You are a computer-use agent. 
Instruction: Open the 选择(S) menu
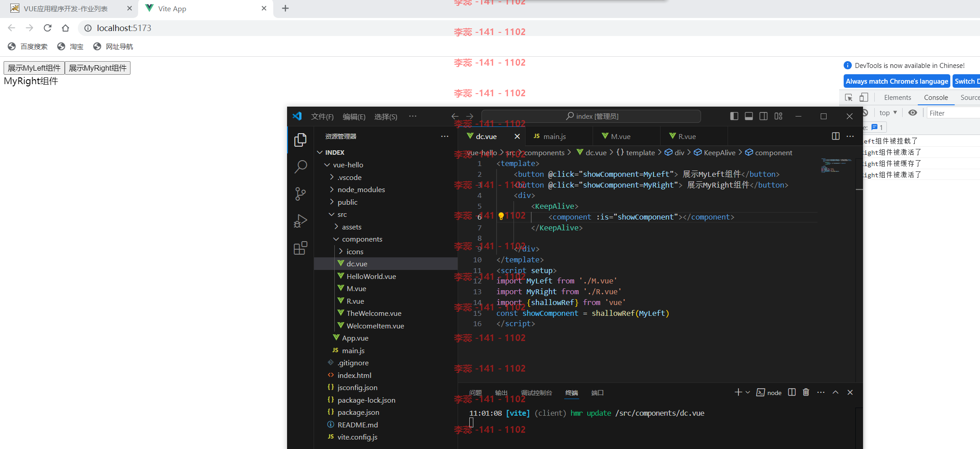386,117
